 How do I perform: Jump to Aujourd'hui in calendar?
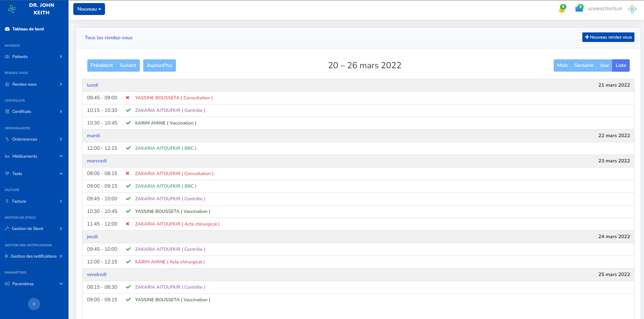160,66
